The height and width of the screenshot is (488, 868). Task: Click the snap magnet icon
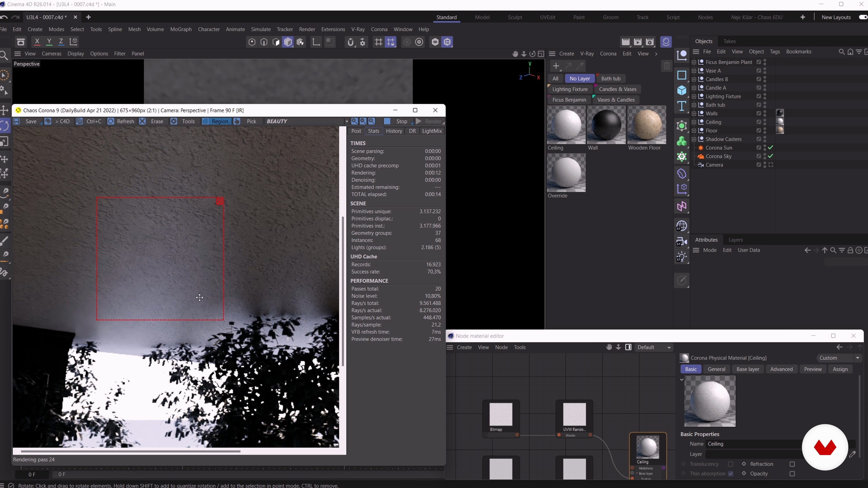[350, 42]
